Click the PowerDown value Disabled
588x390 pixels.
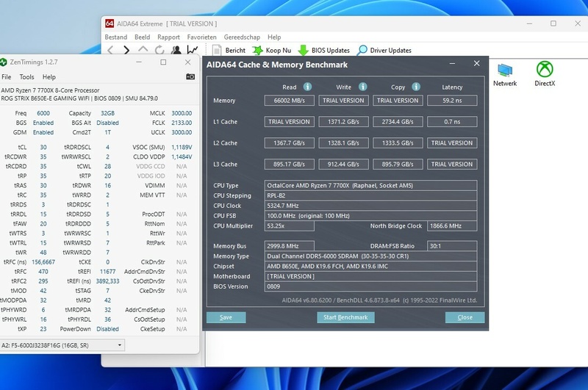[107, 329]
